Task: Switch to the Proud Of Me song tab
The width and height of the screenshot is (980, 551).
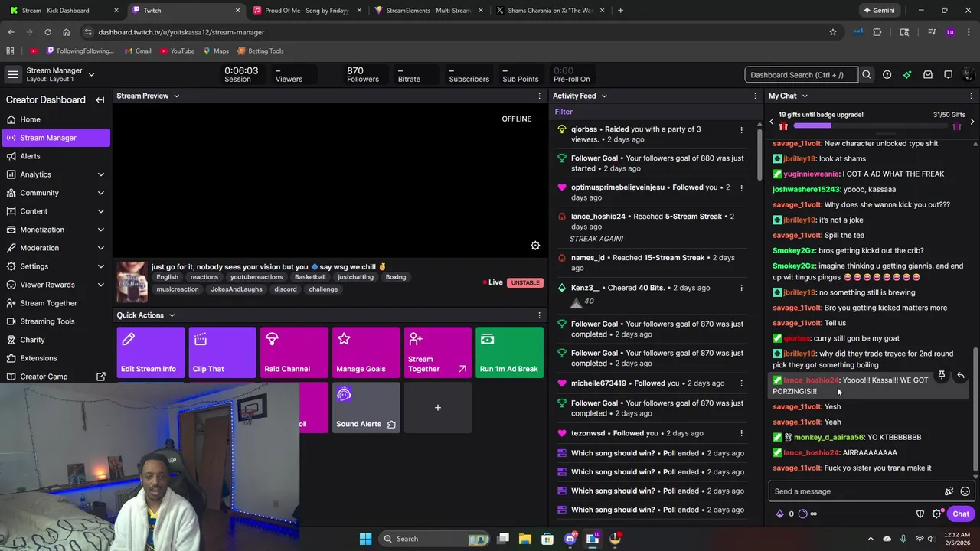Action: click(306, 11)
